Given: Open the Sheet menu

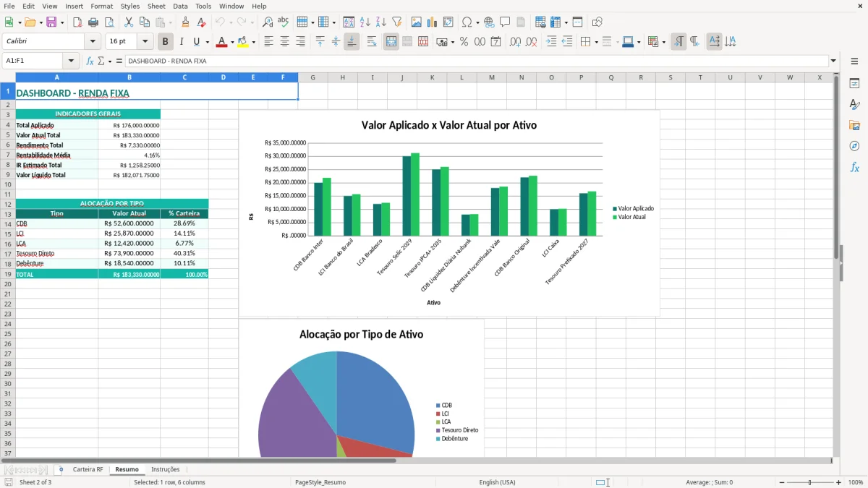Looking at the screenshot, I should pyautogui.click(x=156, y=6).
